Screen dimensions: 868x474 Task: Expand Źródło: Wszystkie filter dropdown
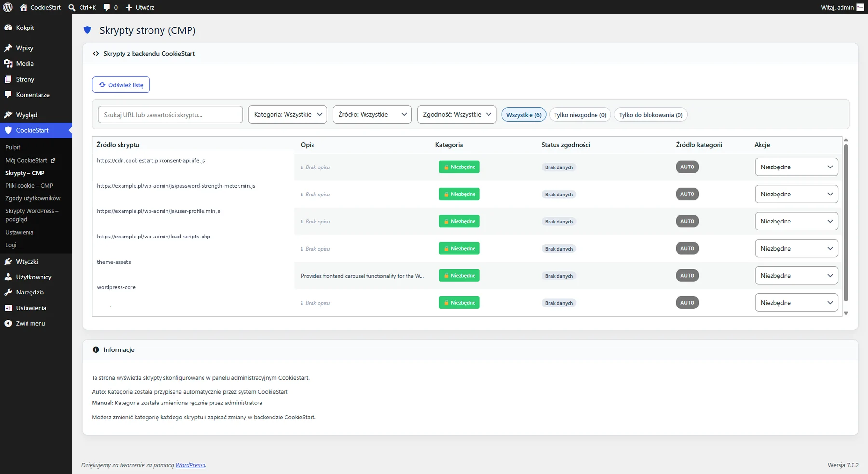coord(372,114)
